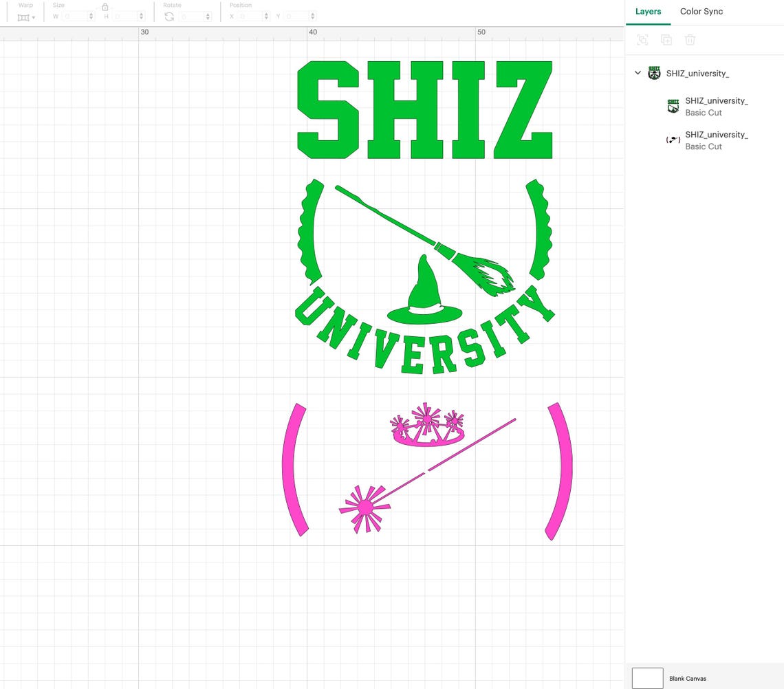Select the SHIZ_university_ group thumbnail
Viewport: 784px width, 689px height.
654,73
